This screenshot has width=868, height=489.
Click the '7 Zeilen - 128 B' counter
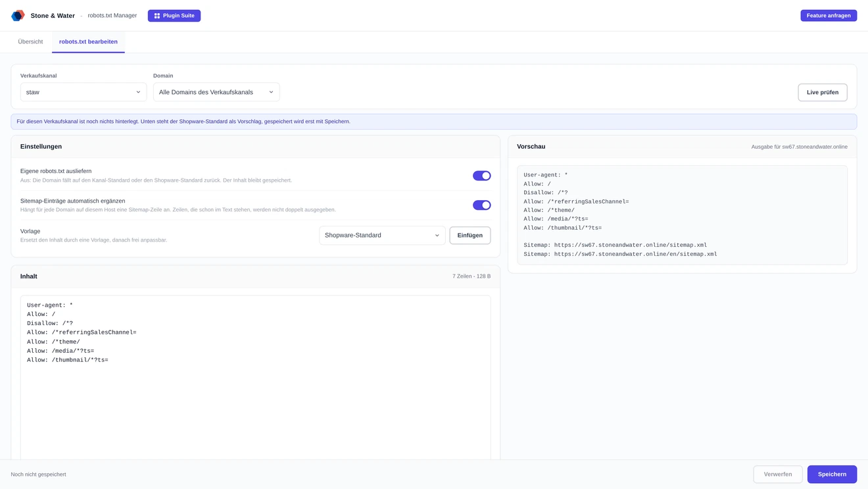pyautogui.click(x=471, y=276)
